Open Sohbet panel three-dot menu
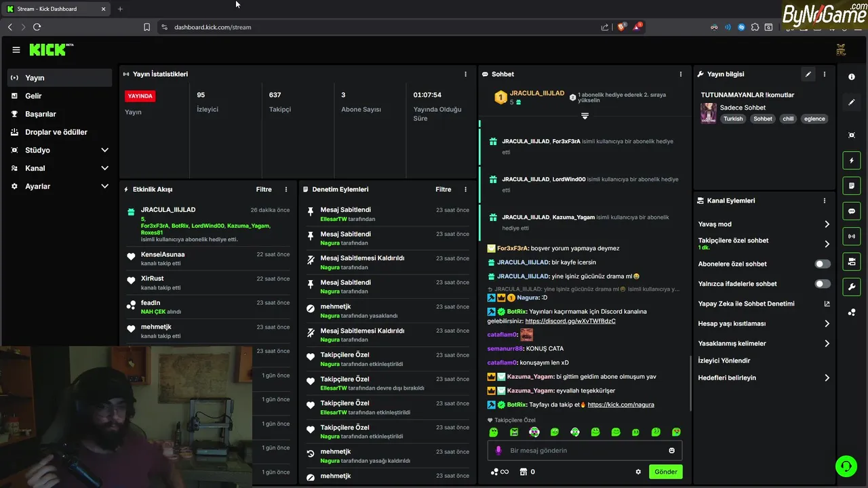868x488 pixels. 681,74
